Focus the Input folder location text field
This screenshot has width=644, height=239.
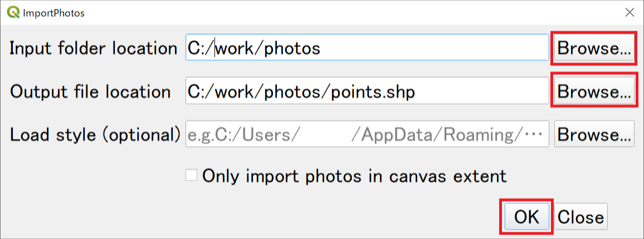click(367, 48)
